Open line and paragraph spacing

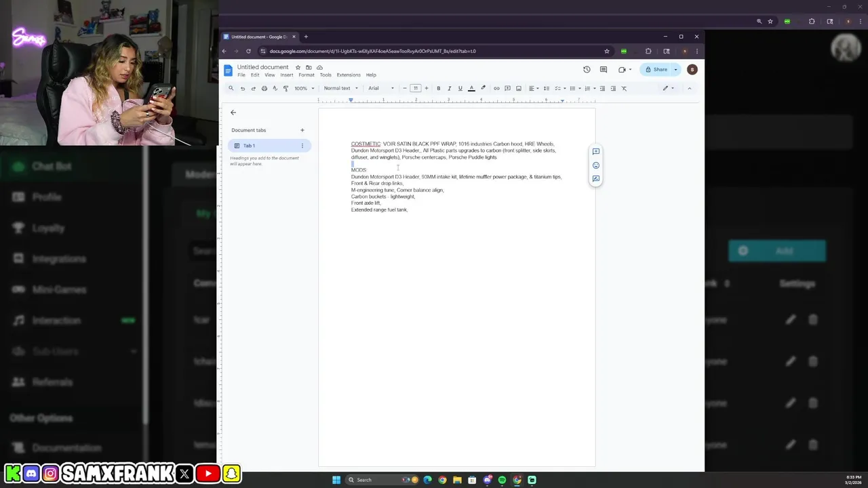tap(546, 88)
